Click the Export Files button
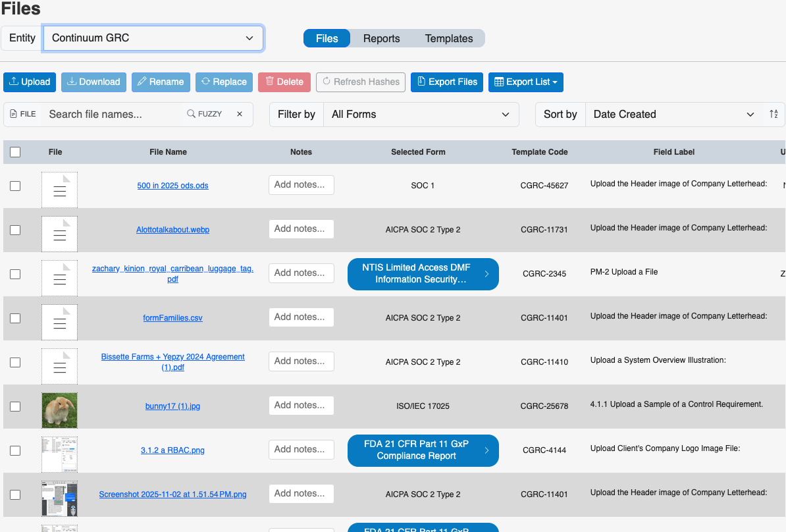 click(x=447, y=82)
